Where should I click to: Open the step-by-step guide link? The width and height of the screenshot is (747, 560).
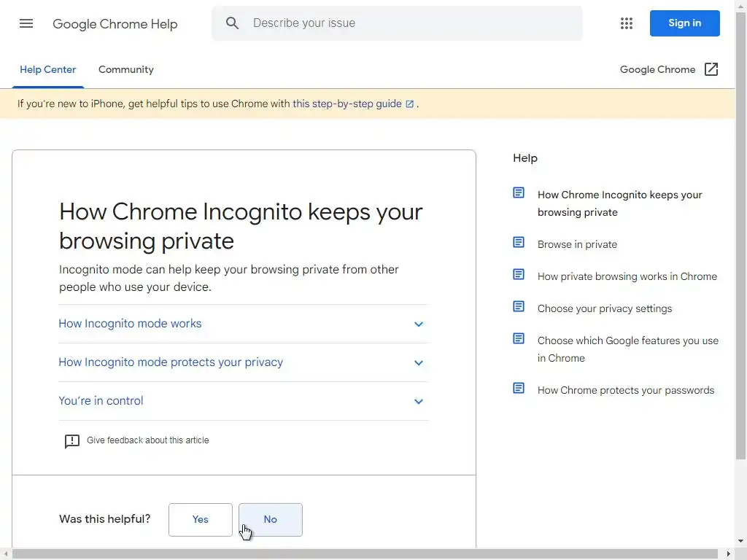[x=347, y=104]
